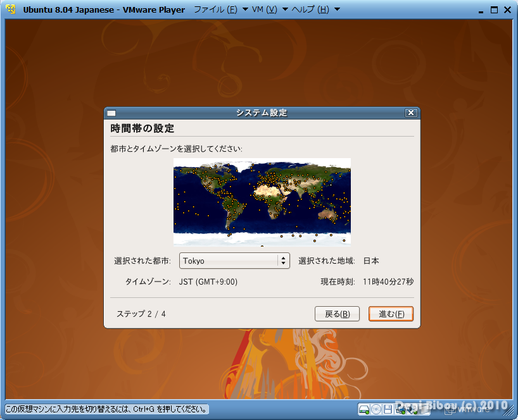
Task: Click the Ctrl+G input hint in status bar
Action: (107, 409)
